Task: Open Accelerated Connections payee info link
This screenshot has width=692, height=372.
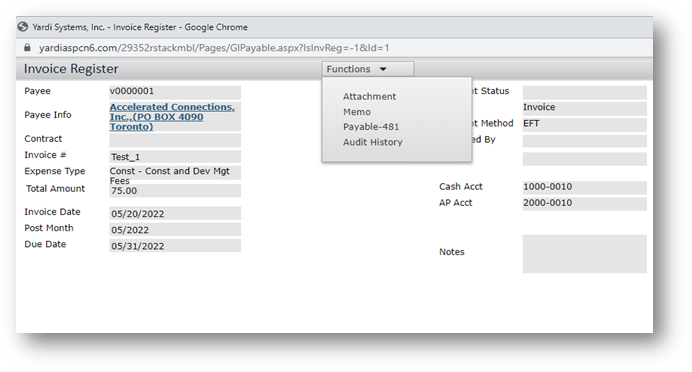Action: point(172,117)
